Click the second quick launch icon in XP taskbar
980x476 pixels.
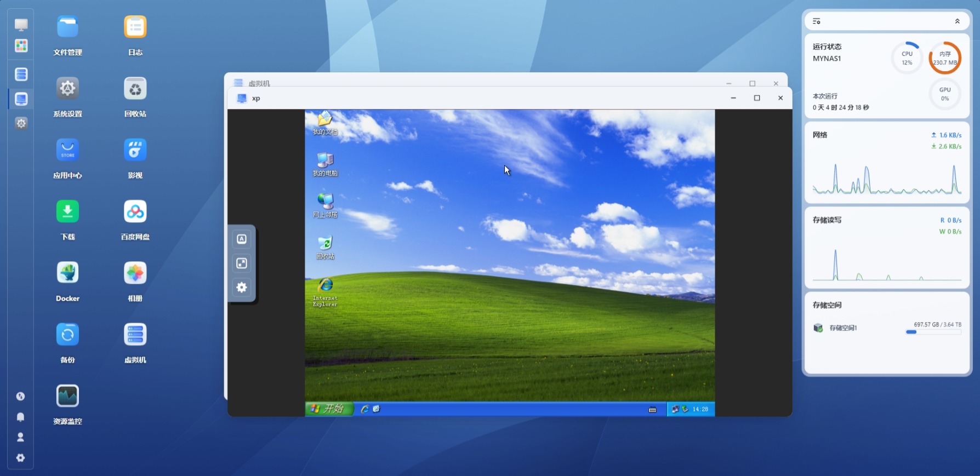[377, 409]
